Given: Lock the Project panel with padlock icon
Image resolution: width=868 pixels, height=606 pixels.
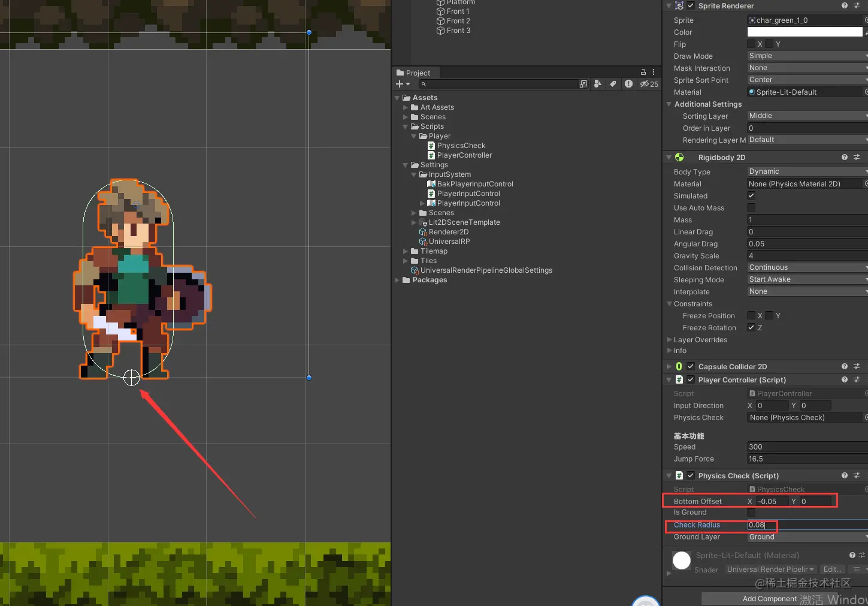Looking at the screenshot, I should tap(643, 72).
